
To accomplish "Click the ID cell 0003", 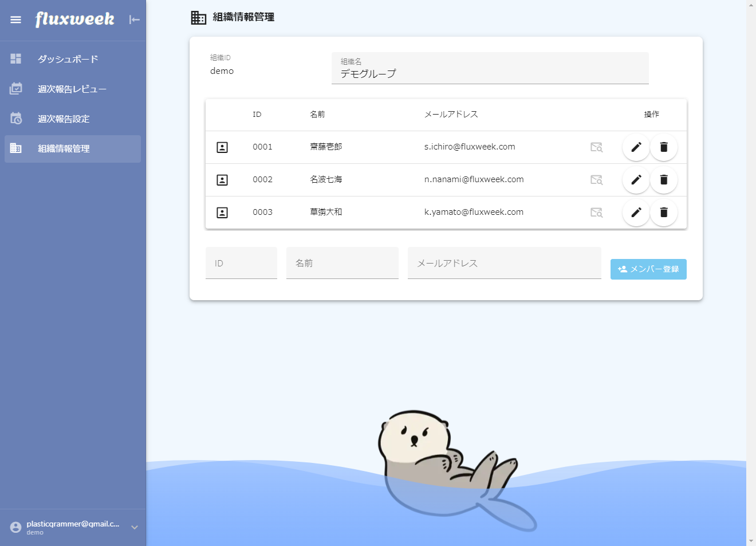I will (263, 212).
